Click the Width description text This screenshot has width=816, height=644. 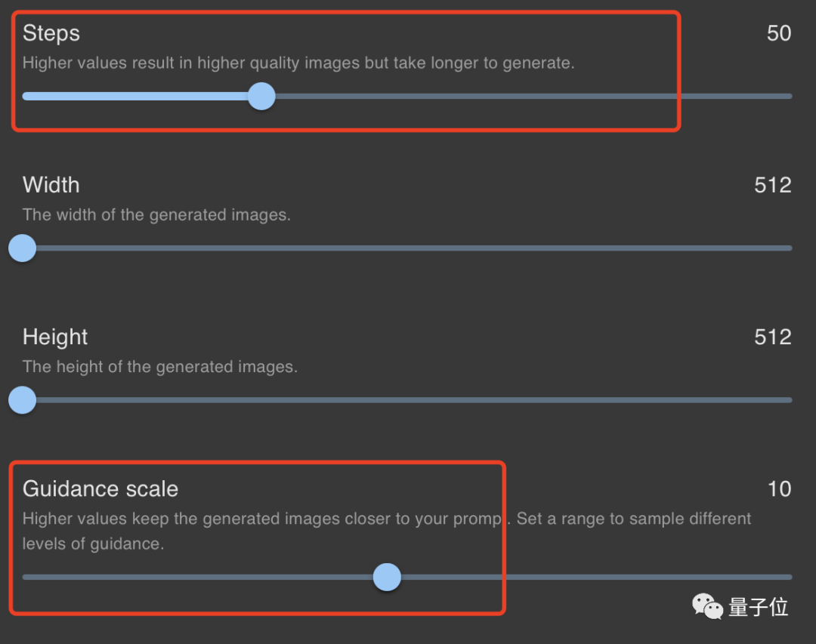coord(156,215)
